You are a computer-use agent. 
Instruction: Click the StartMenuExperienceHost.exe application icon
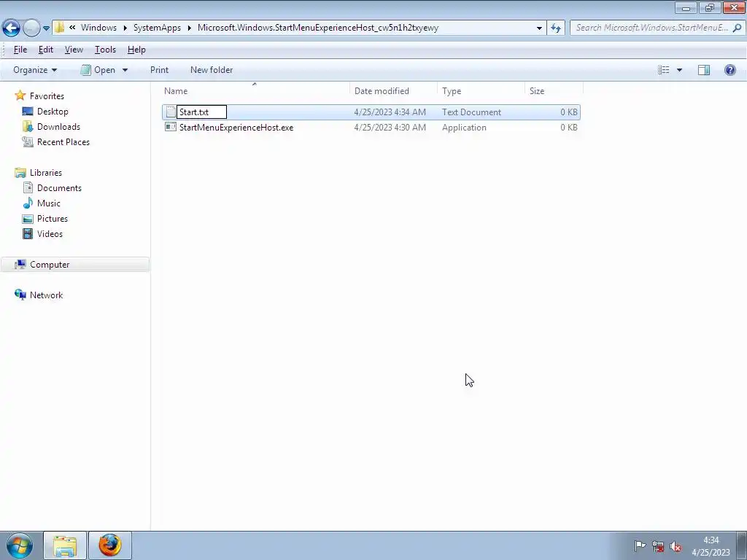tap(171, 127)
